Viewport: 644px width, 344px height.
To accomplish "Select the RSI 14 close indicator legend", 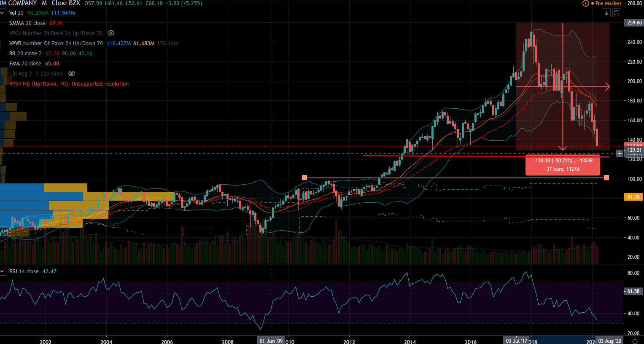I will click(24, 271).
